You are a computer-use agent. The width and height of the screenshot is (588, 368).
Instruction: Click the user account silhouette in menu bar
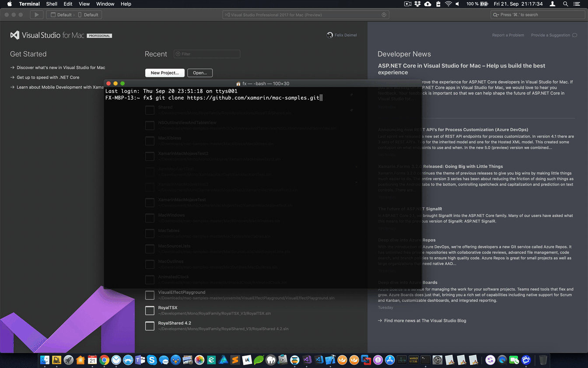552,4
